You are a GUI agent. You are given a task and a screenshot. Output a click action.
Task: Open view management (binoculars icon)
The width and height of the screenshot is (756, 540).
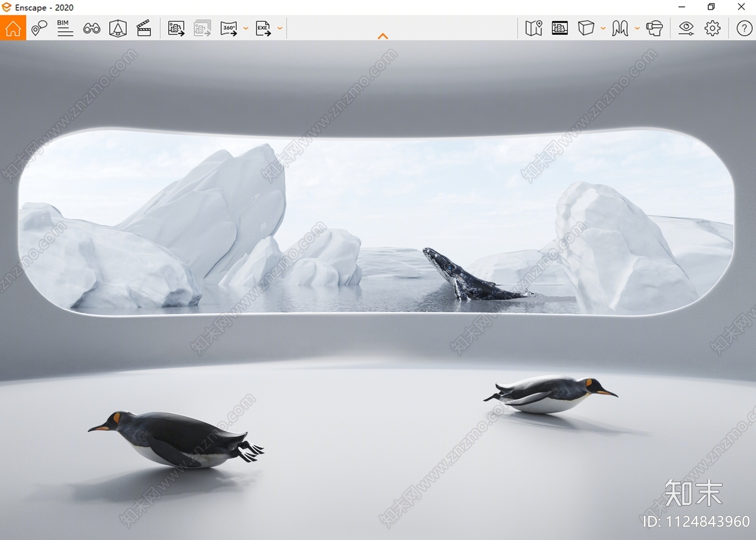(91, 28)
